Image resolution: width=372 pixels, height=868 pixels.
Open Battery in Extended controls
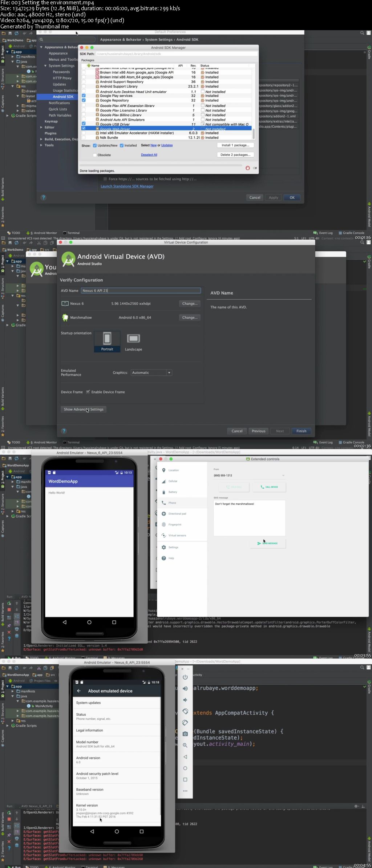(182, 492)
